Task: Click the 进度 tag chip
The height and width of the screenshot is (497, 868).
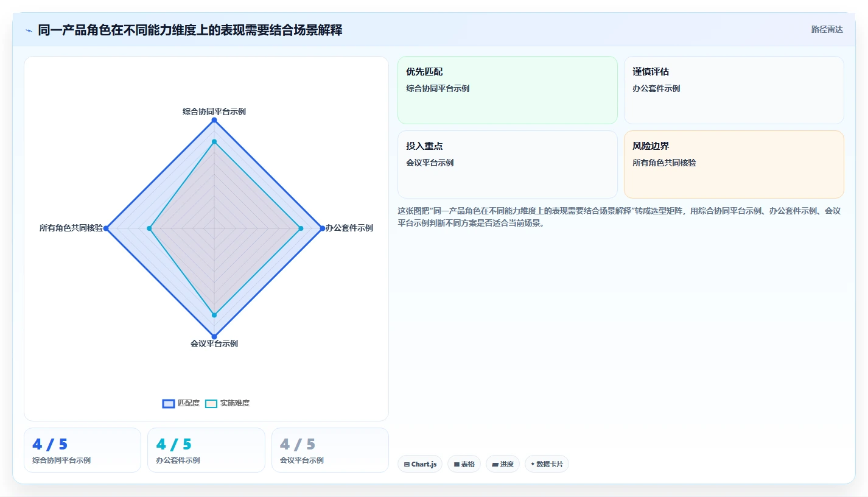Action: point(503,464)
